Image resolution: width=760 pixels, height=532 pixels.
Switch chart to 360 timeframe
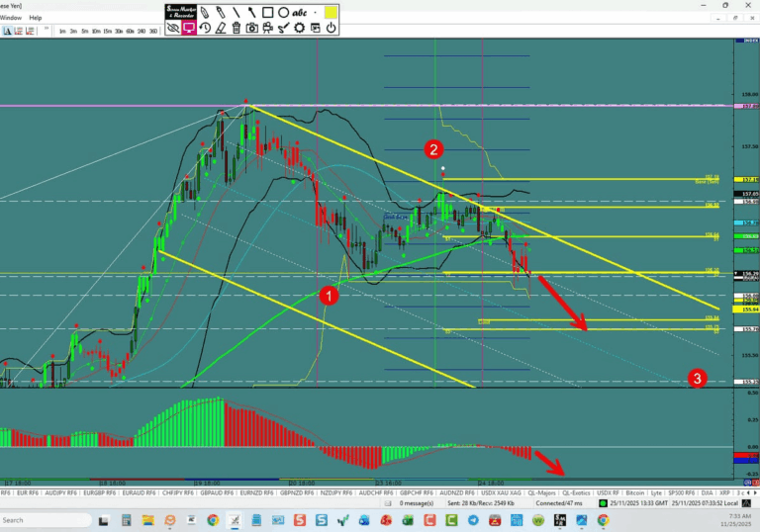(153, 31)
